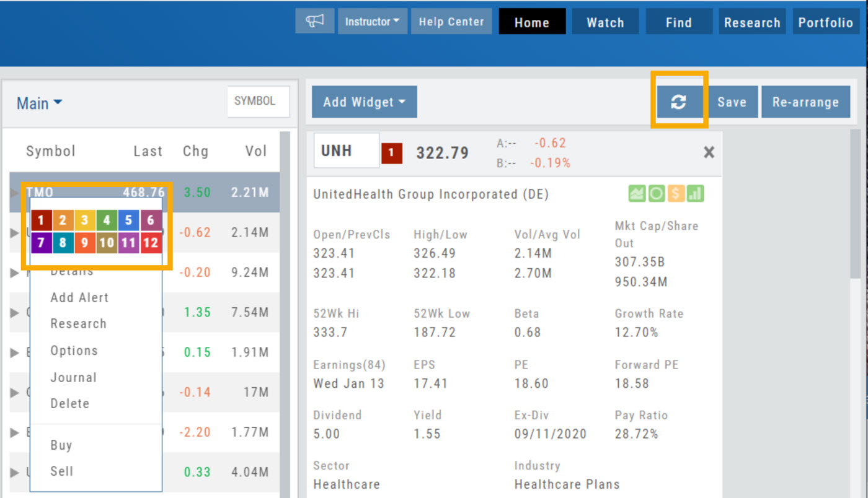The width and height of the screenshot is (868, 498).
Task: Click the megaphone announcements icon
Action: [315, 22]
